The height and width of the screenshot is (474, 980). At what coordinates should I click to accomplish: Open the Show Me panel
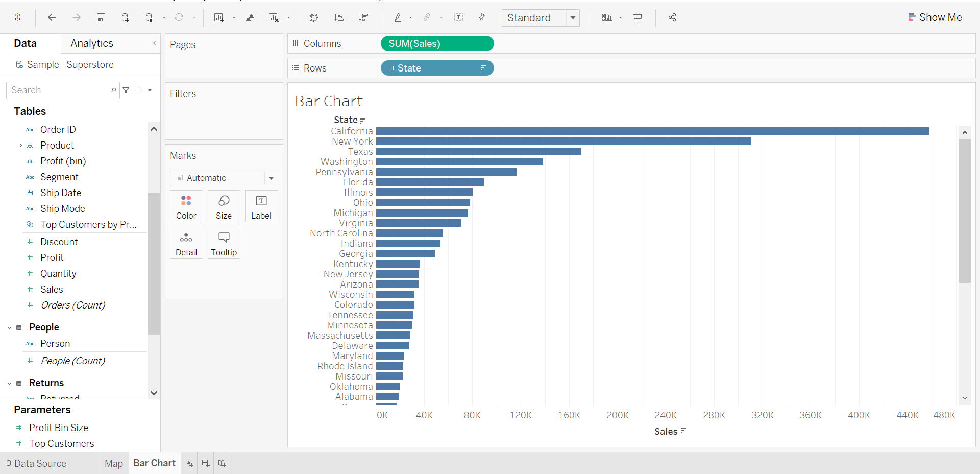(935, 17)
